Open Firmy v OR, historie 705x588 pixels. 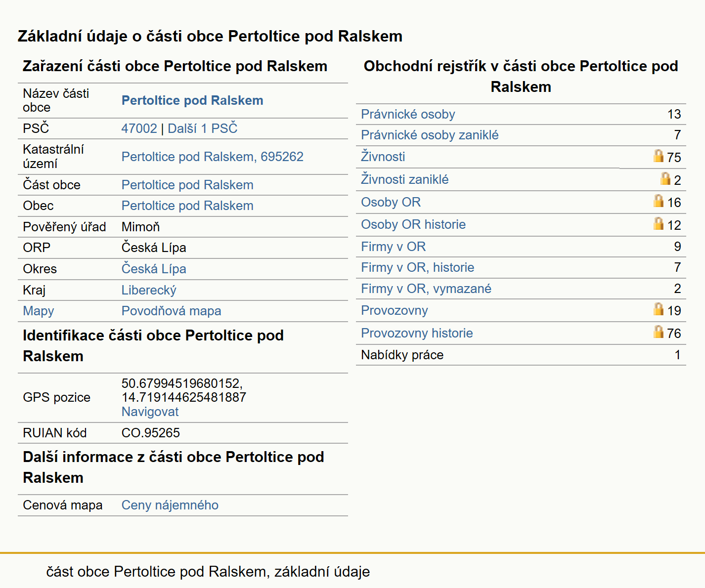[417, 267]
